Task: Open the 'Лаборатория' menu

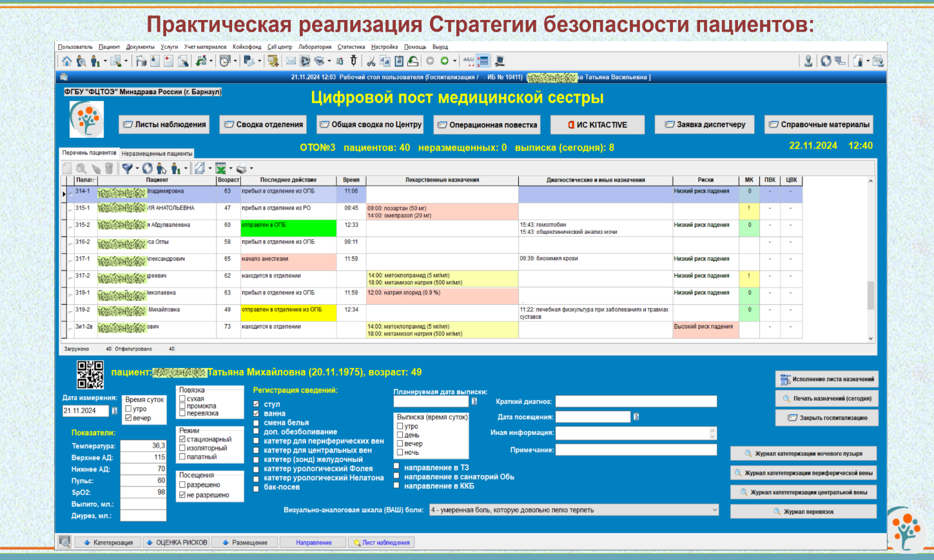Action: [315, 47]
